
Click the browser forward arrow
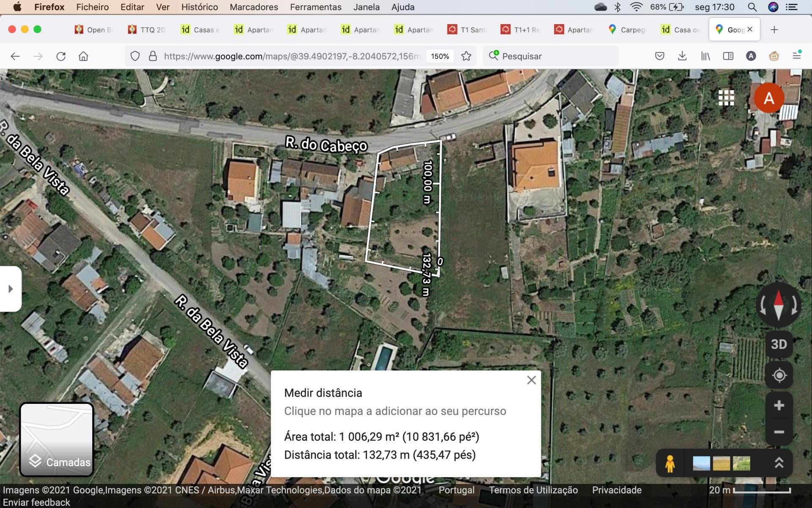point(38,56)
